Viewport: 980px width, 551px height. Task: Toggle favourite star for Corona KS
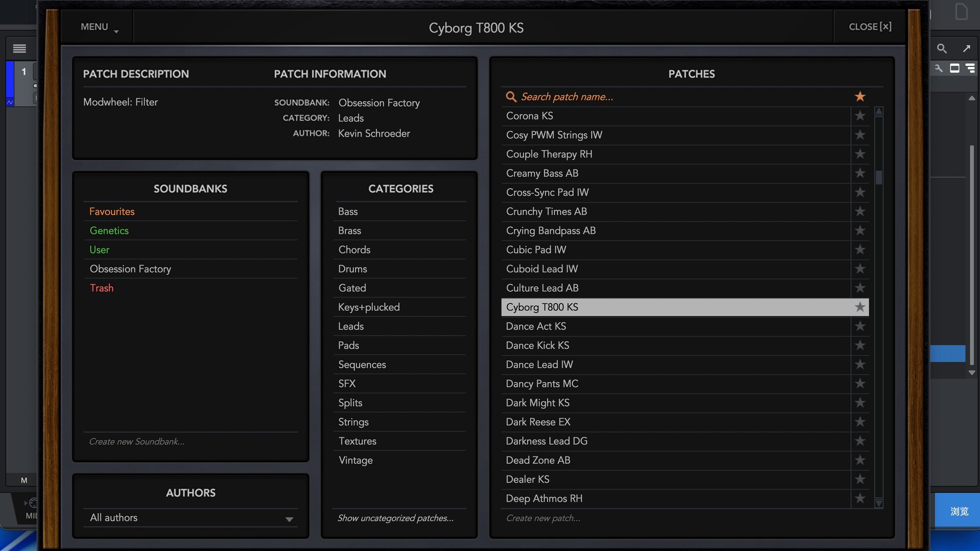click(x=860, y=116)
